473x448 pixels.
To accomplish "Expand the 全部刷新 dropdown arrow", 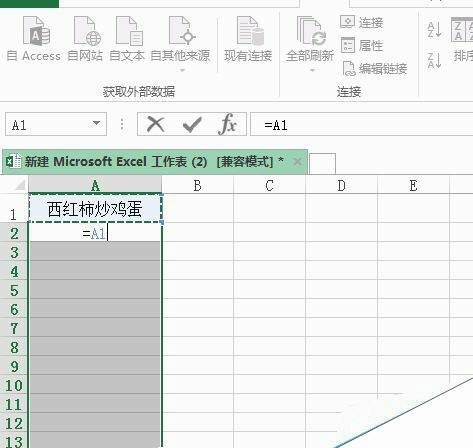I will tap(312, 70).
